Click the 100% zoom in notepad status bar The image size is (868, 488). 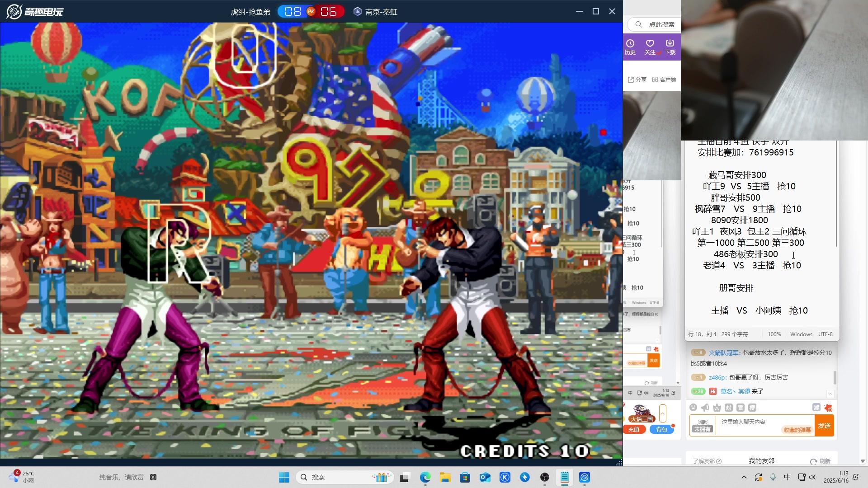tap(774, 334)
